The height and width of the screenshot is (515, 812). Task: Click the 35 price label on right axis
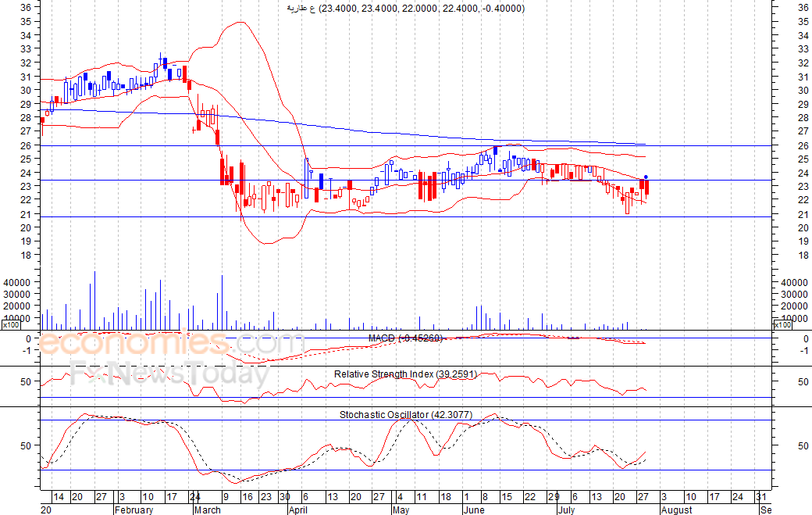(x=803, y=22)
